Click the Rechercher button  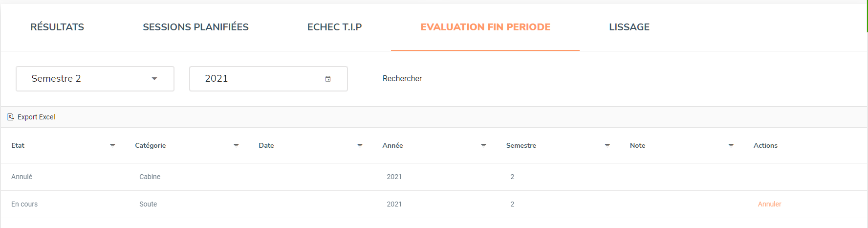(x=402, y=79)
